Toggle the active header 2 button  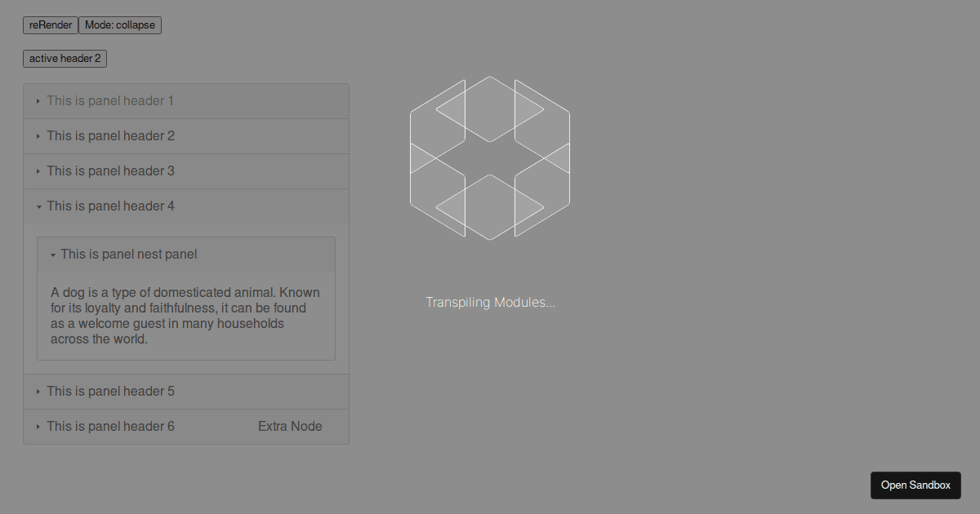65,59
